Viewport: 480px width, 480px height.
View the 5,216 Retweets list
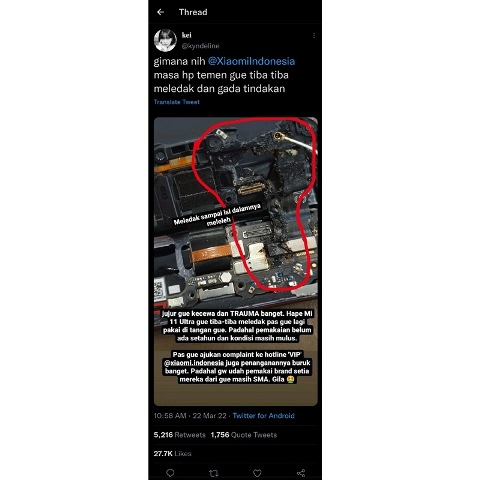[x=180, y=435]
